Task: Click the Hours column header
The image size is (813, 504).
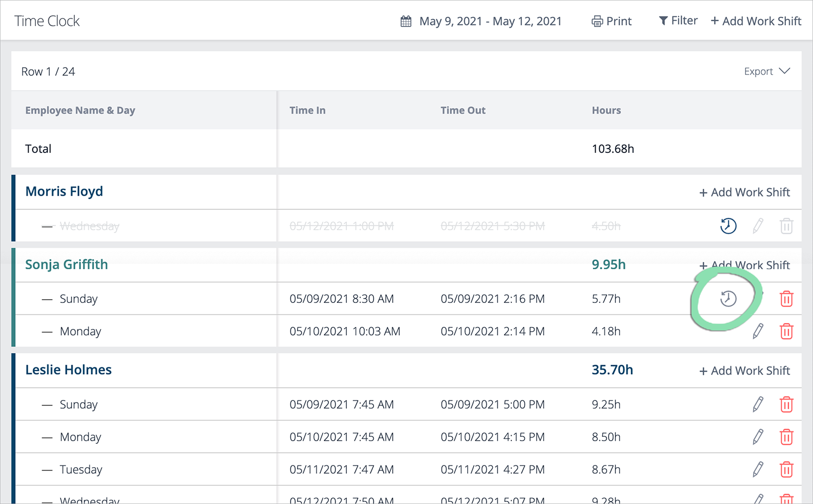Action: (606, 111)
